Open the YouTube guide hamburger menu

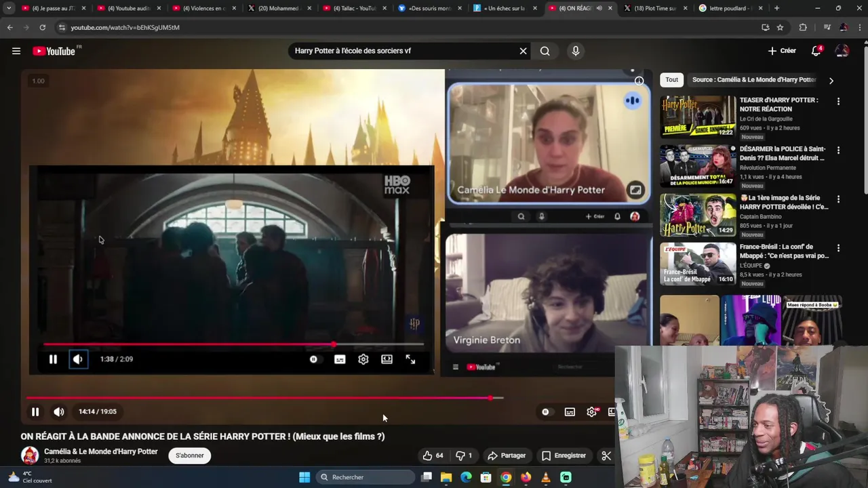pyautogui.click(x=16, y=51)
